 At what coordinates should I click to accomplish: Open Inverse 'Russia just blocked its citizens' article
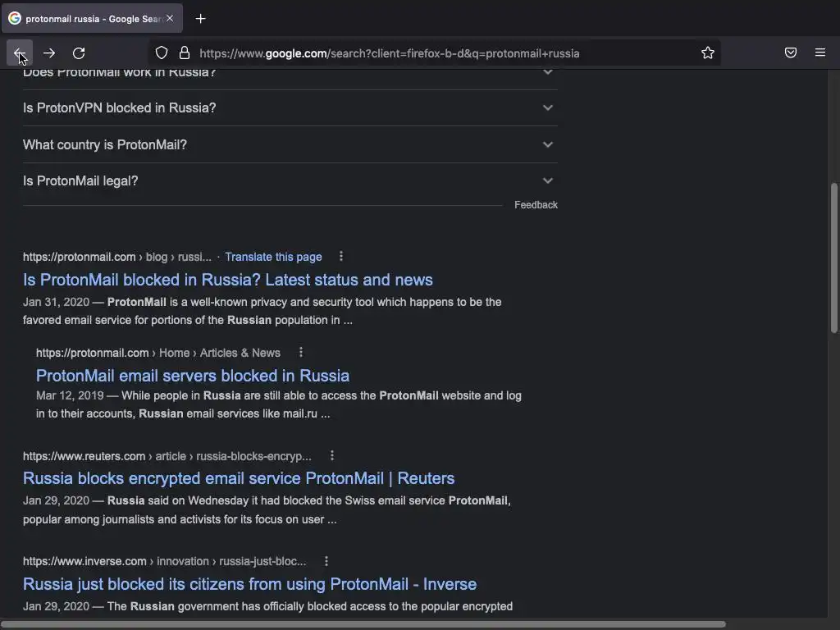coord(249,584)
